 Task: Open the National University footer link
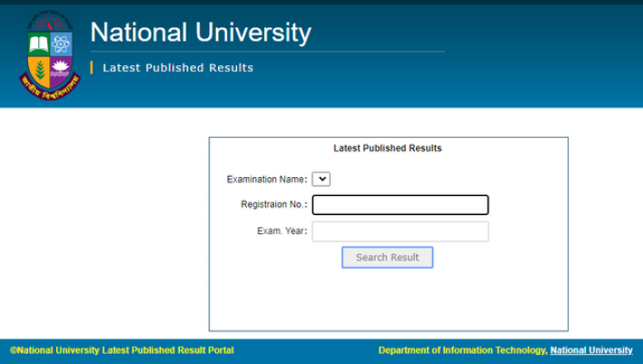pos(591,350)
